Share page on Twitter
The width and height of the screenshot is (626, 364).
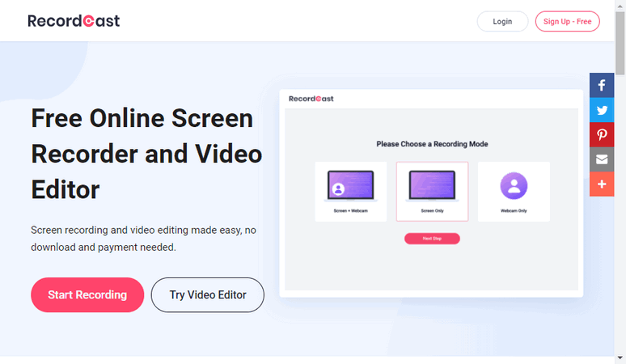(x=602, y=110)
